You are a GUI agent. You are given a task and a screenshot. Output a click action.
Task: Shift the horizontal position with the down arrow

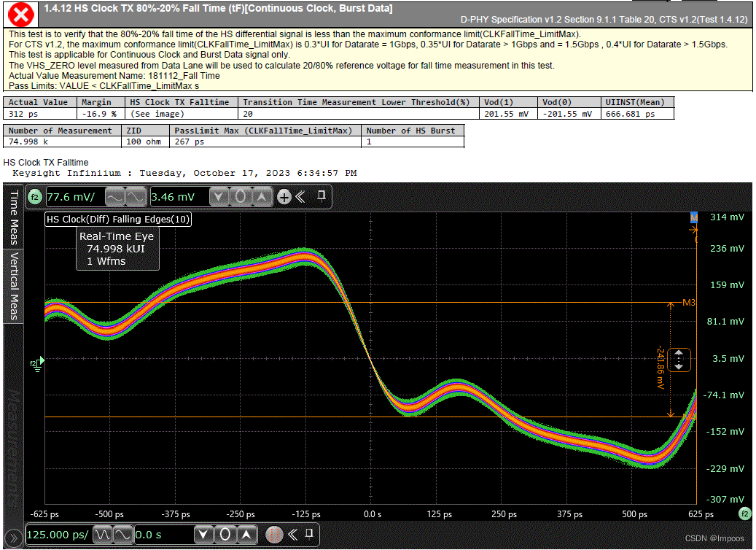[x=203, y=535]
